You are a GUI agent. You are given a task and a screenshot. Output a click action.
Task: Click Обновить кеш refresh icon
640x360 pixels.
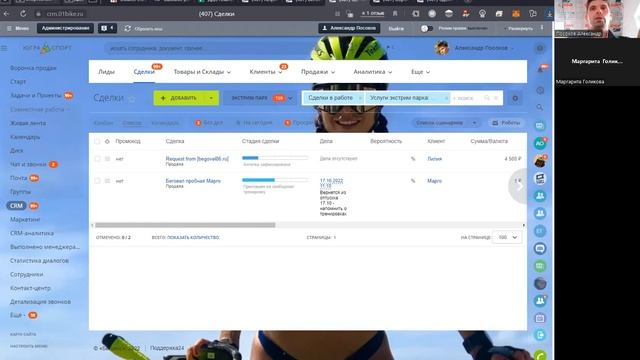pyautogui.click(x=128, y=29)
